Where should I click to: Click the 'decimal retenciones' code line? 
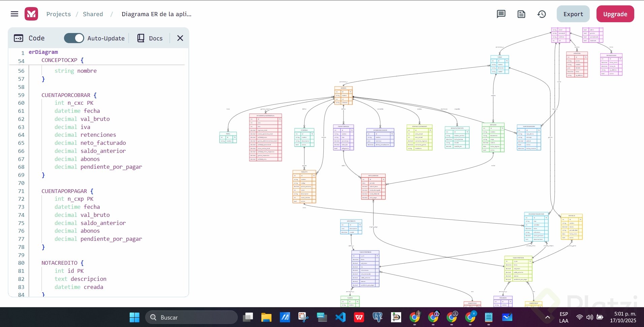point(85,135)
